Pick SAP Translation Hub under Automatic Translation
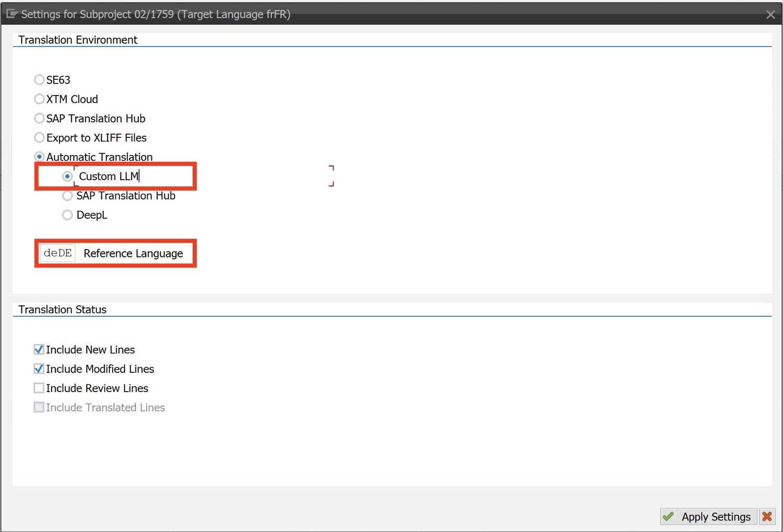 point(67,196)
